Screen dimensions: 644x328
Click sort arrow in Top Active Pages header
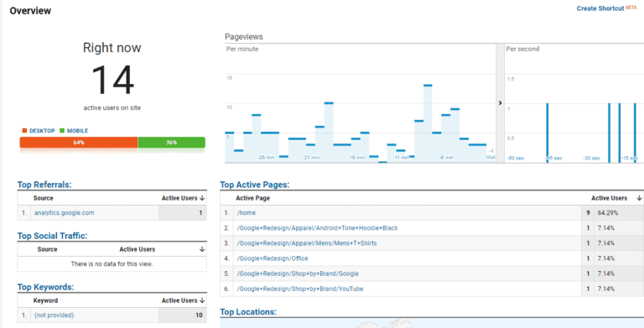(639, 198)
